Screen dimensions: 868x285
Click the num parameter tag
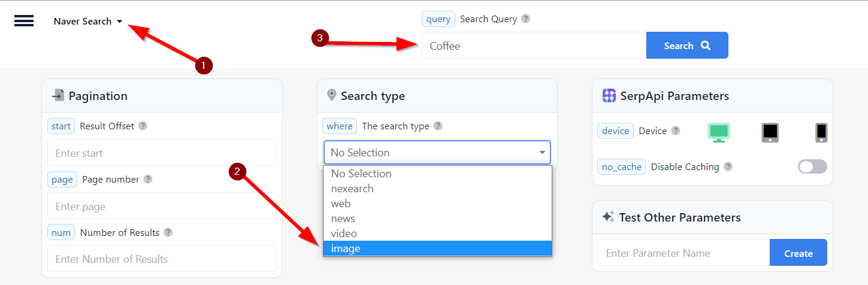tap(61, 232)
